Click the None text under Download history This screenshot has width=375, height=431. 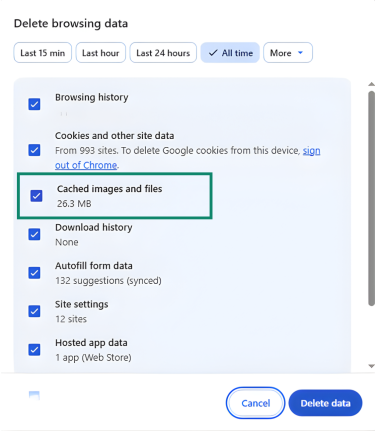67,242
